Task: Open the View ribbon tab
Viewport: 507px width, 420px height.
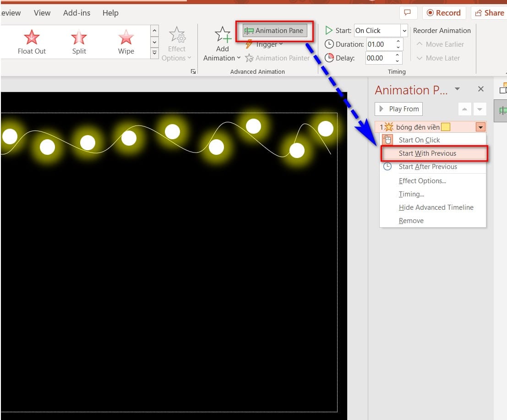Action: [x=42, y=13]
